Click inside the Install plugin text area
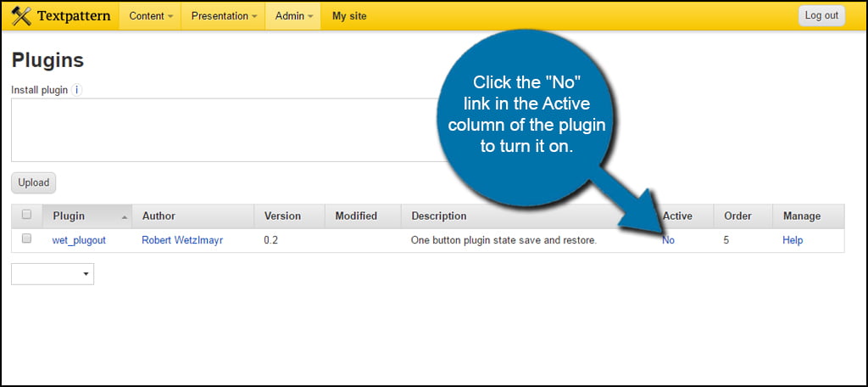 220,130
